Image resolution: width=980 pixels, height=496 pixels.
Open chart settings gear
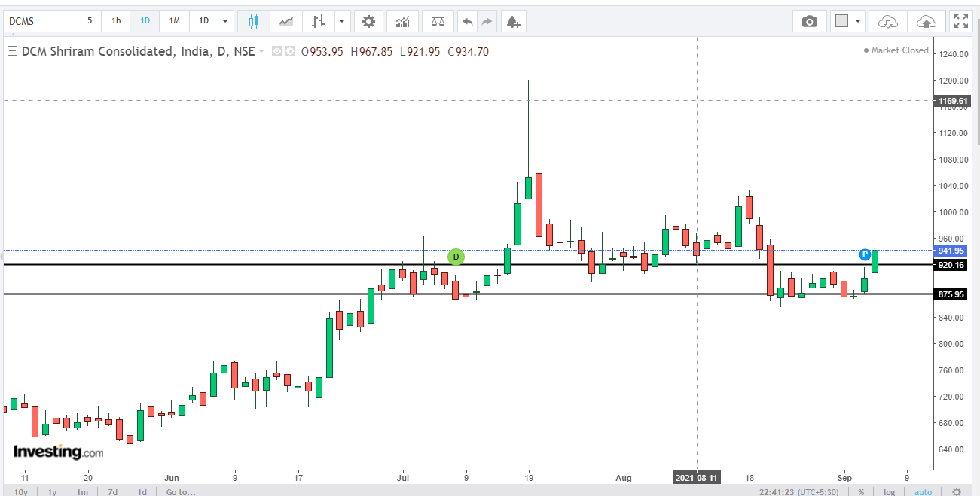pos(368,21)
